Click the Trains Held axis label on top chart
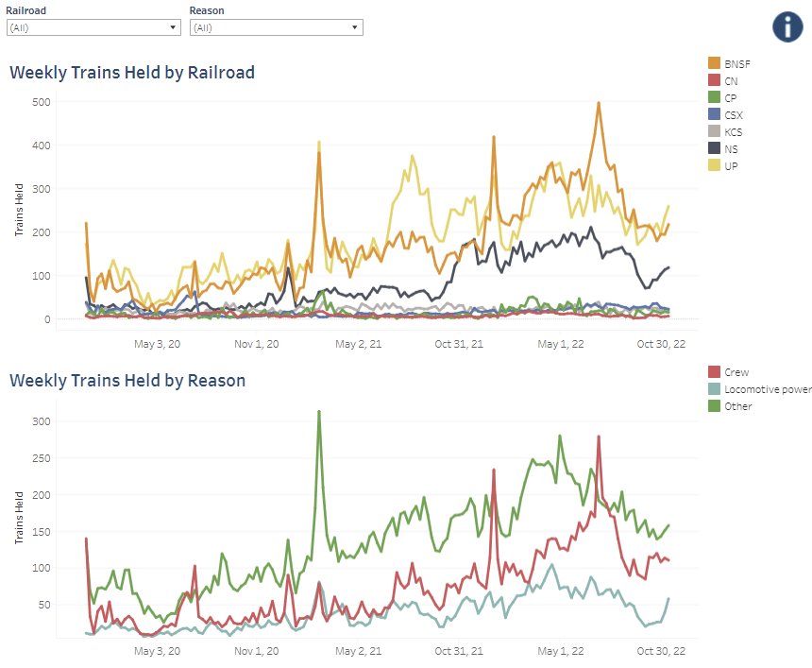The height and width of the screenshot is (668, 812). click(19, 210)
